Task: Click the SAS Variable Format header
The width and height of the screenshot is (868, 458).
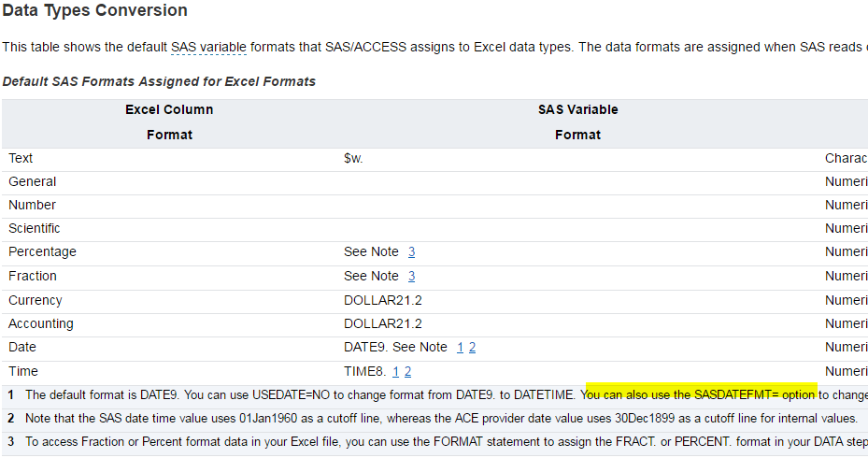Action: click(x=577, y=122)
